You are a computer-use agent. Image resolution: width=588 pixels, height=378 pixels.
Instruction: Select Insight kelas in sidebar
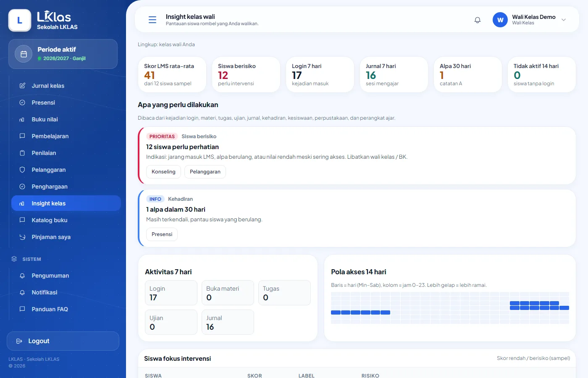pyautogui.click(x=66, y=203)
